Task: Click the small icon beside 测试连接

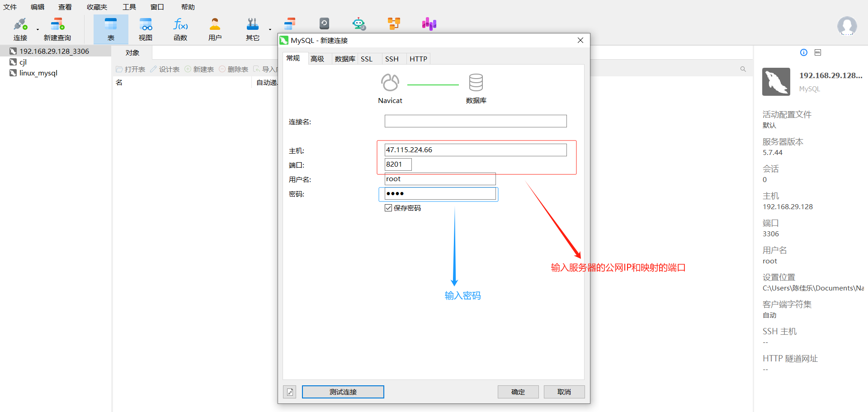Action: click(x=290, y=392)
